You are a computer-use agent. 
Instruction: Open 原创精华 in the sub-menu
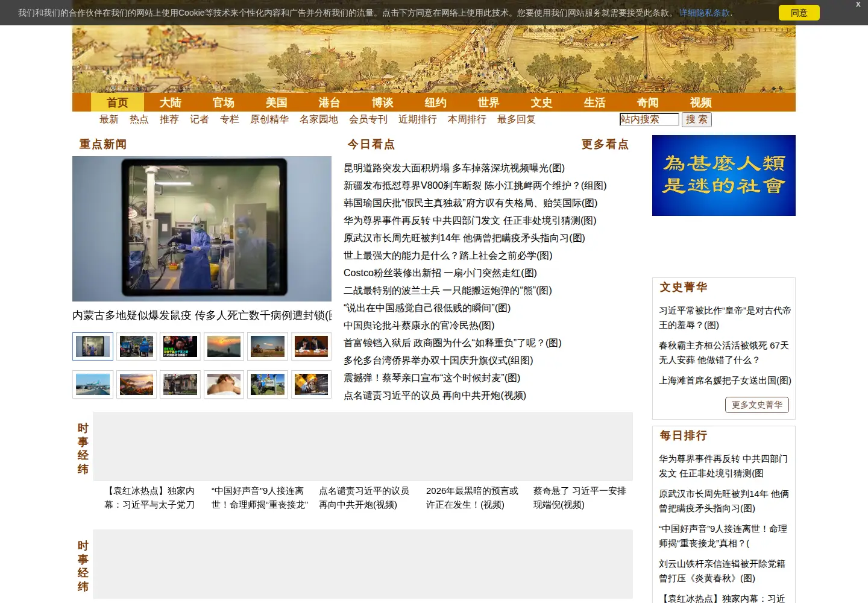pos(269,119)
